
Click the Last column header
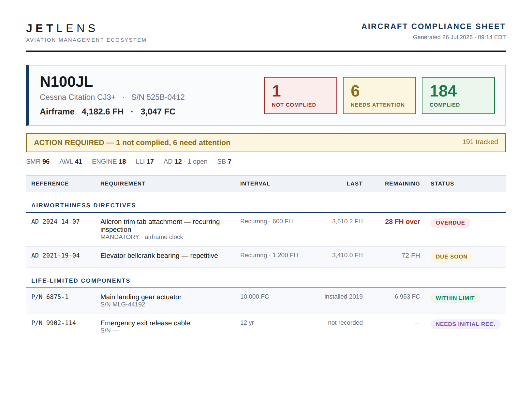point(355,184)
